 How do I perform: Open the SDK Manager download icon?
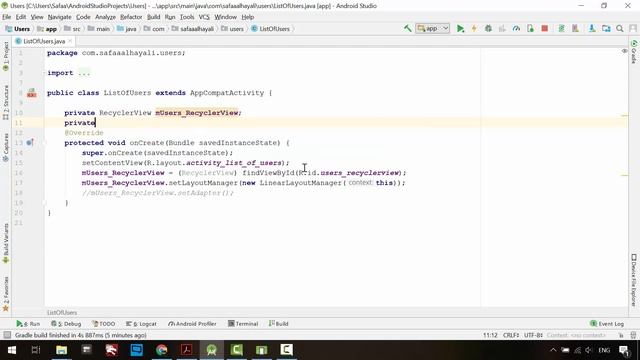tap(592, 29)
